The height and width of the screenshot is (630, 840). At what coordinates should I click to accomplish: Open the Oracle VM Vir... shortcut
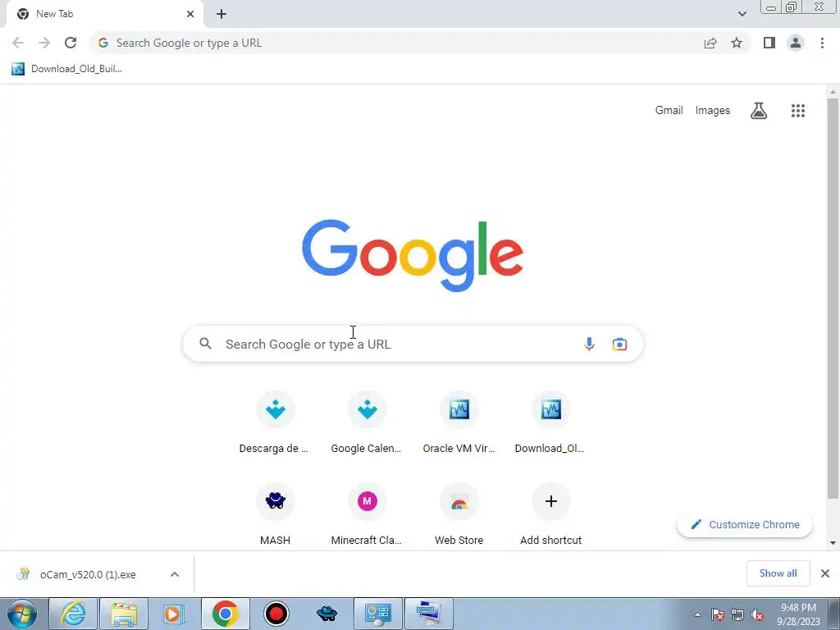click(459, 423)
